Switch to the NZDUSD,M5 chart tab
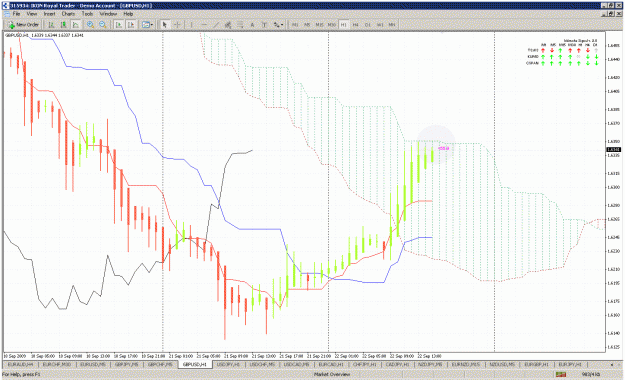 tap(502, 364)
